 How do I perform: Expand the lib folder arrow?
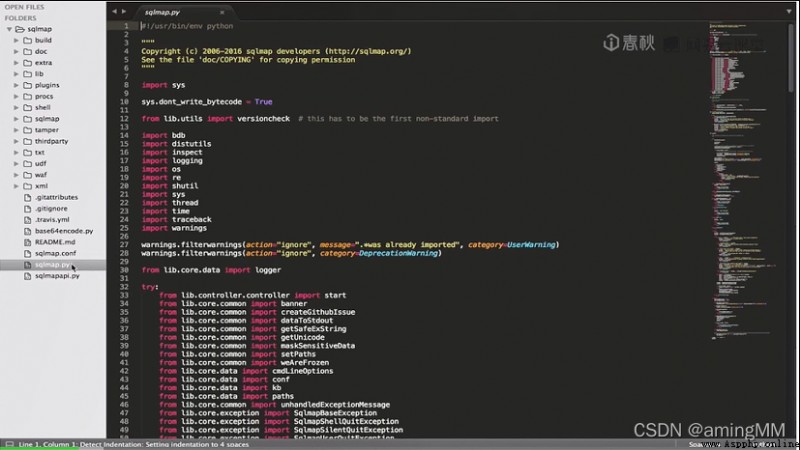[x=16, y=74]
